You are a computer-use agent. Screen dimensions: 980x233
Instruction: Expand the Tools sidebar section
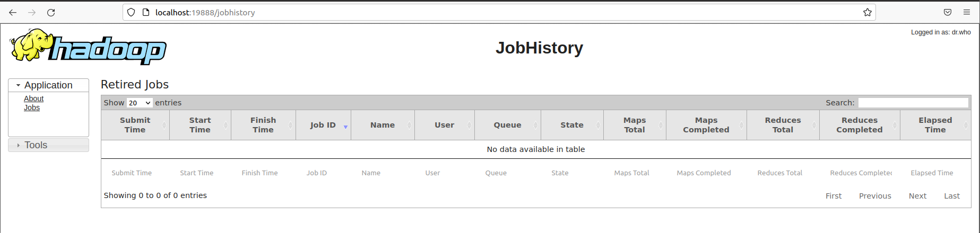click(48, 145)
